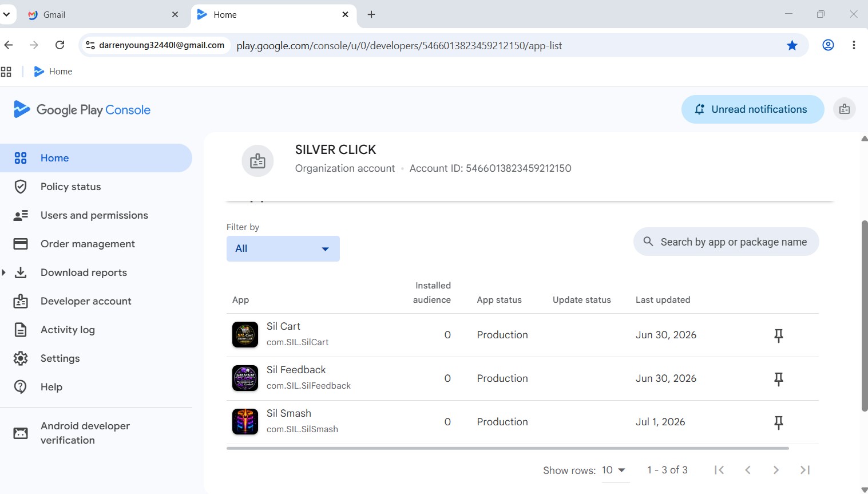Open the Filter by All dropdown
868x494 pixels.
(283, 248)
